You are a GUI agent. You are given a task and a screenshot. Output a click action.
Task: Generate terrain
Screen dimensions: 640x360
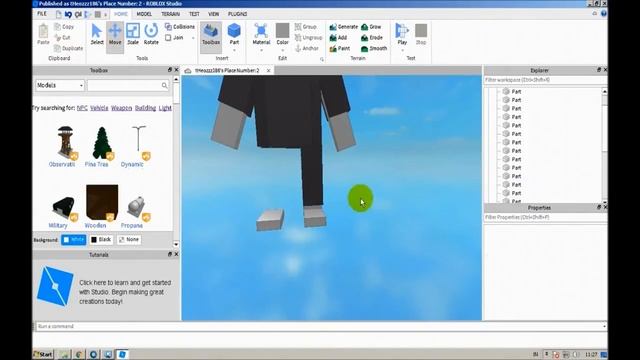pos(344,27)
